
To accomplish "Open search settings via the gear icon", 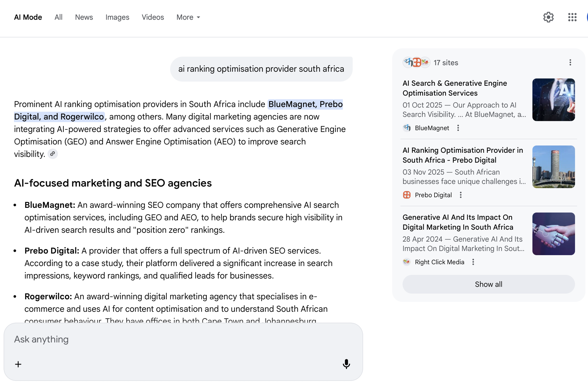I will [549, 17].
